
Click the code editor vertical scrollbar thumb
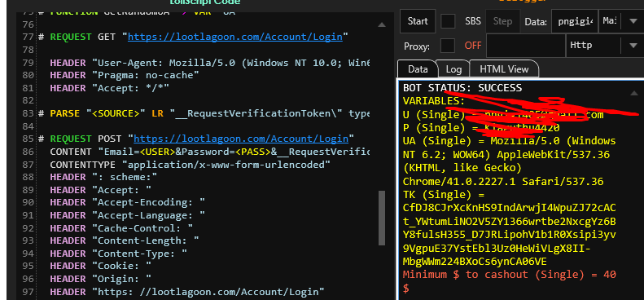[x=382, y=218]
